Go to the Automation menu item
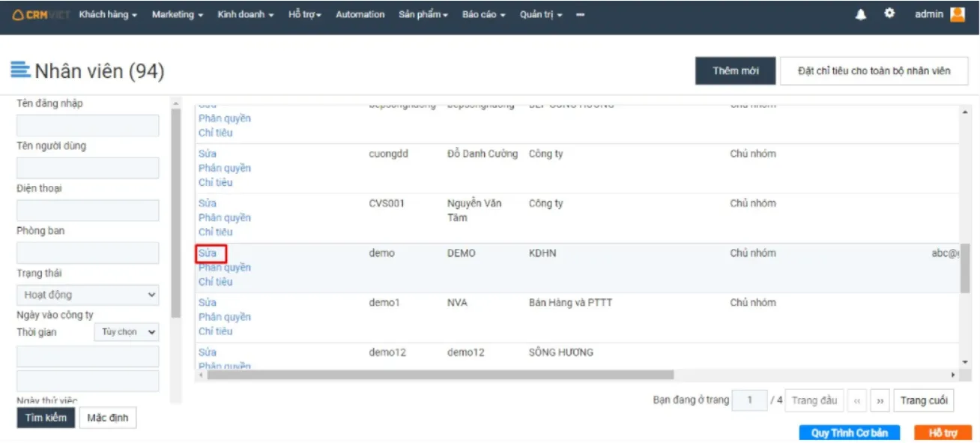Image resolution: width=980 pixels, height=443 pixels. point(360,14)
